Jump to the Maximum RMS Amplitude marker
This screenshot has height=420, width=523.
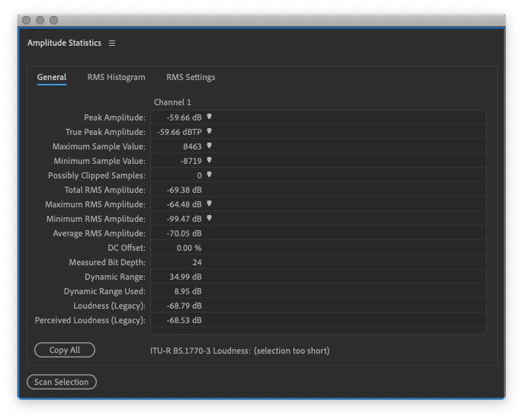pos(209,204)
